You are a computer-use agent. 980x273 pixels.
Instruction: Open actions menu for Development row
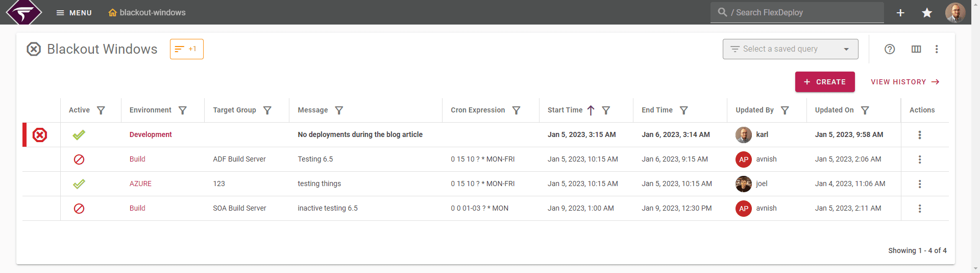(x=920, y=135)
